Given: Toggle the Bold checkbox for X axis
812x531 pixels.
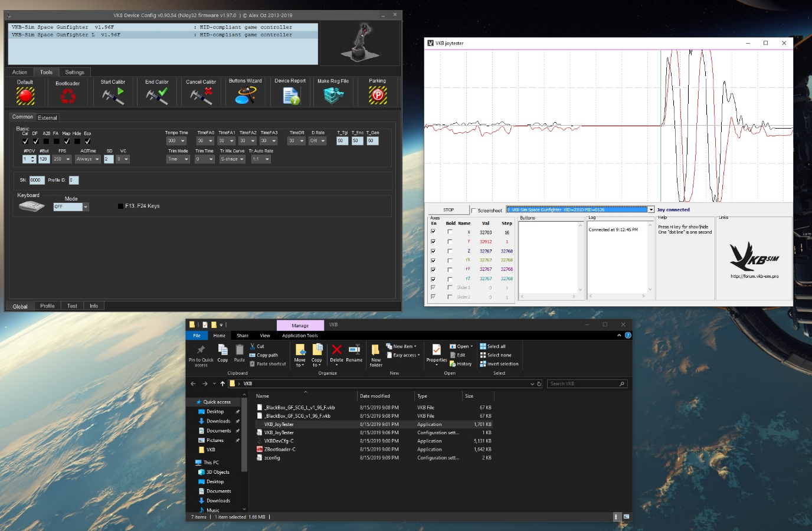Looking at the screenshot, I should (450, 232).
